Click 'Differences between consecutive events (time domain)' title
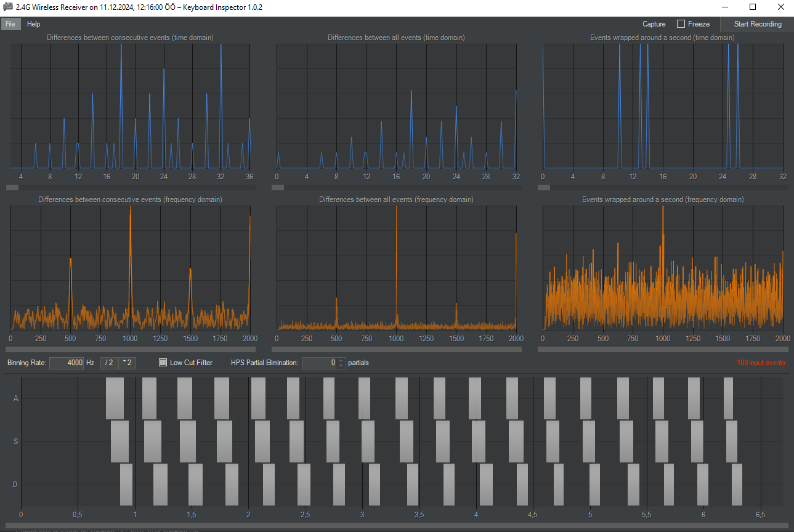794x532 pixels. tap(131, 38)
